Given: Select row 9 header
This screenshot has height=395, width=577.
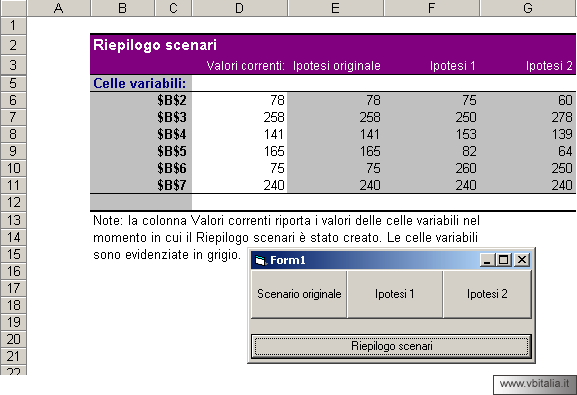Looking at the screenshot, I should point(13,151).
